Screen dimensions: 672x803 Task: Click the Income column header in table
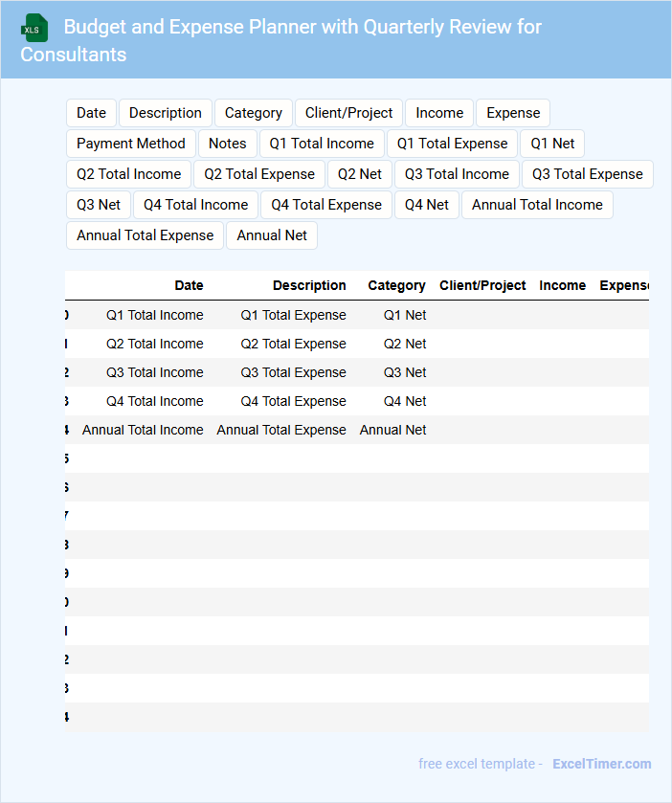(562, 285)
